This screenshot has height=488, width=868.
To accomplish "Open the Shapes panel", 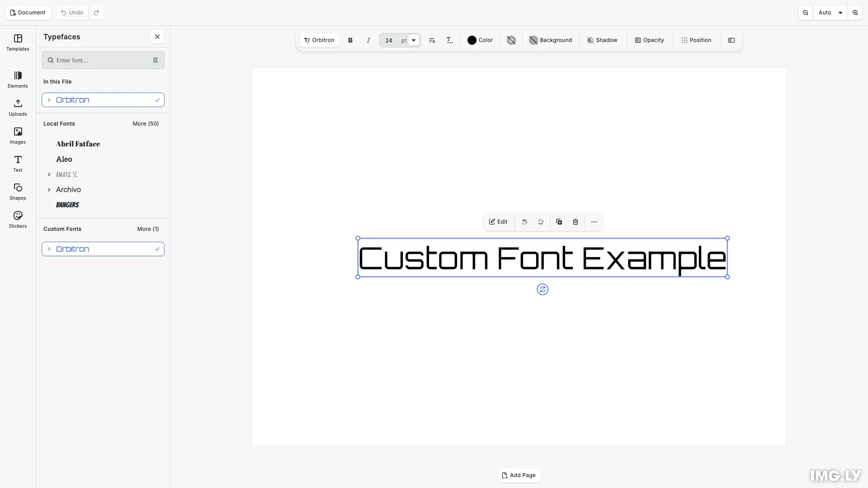I will (18, 192).
